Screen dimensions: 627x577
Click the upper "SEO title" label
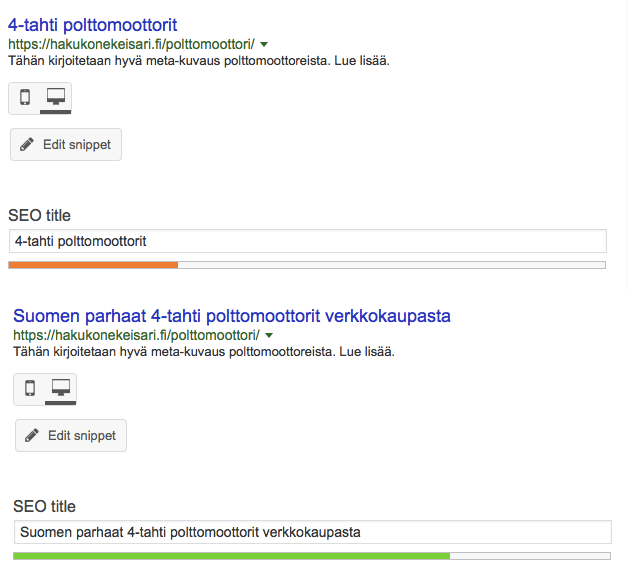click(x=39, y=215)
